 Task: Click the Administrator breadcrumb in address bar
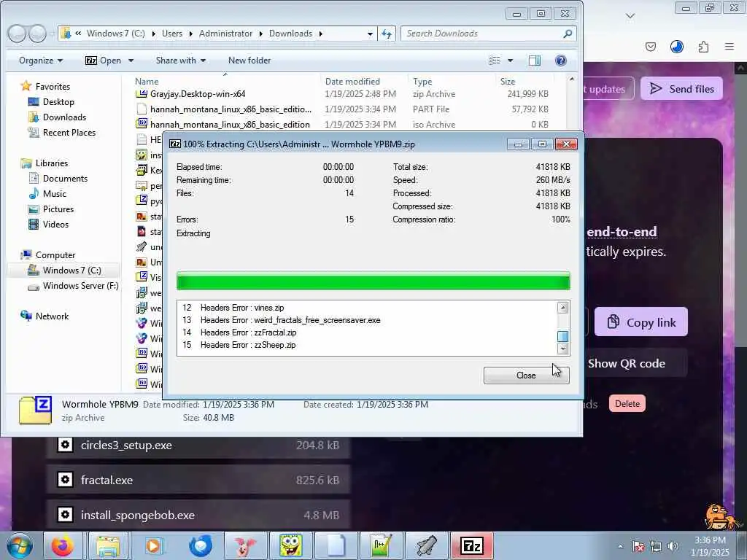pos(226,34)
